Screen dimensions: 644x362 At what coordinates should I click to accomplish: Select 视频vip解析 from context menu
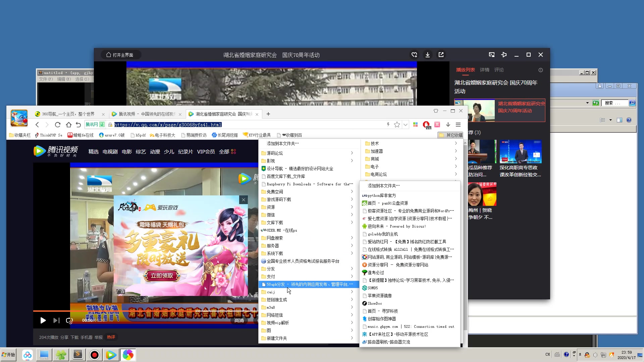278,323
